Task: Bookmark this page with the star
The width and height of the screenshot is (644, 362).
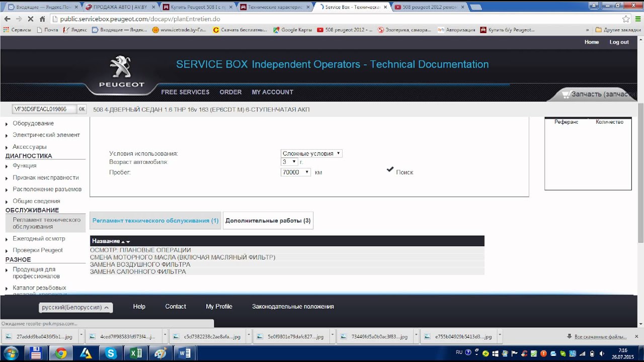Action: point(626,19)
